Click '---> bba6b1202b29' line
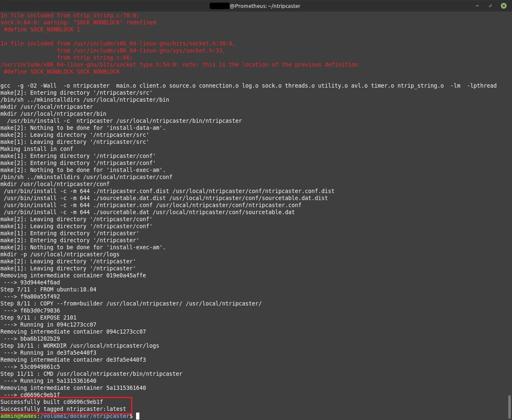The height and width of the screenshot is (420, 512). click(x=32, y=339)
